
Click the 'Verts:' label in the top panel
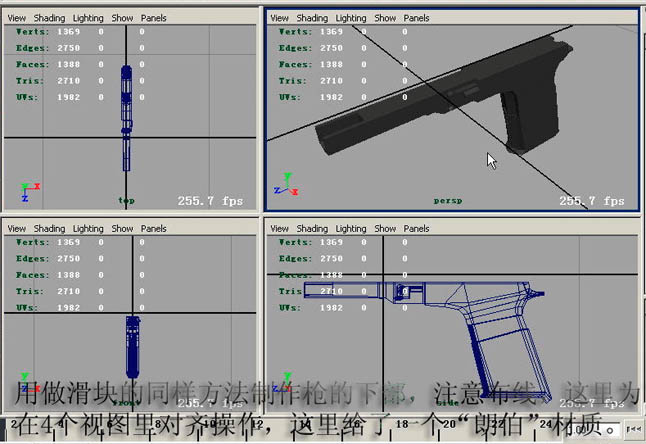33,32
